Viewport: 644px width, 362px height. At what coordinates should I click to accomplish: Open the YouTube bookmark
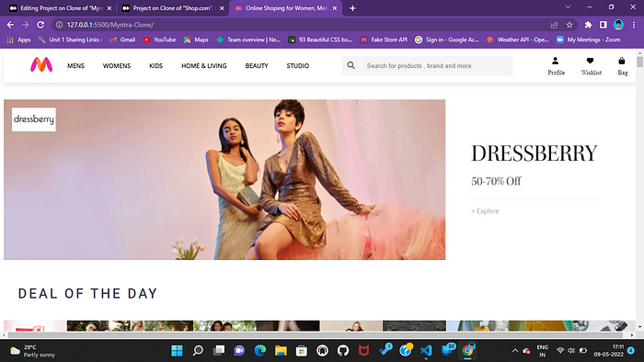pyautogui.click(x=159, y=40)
